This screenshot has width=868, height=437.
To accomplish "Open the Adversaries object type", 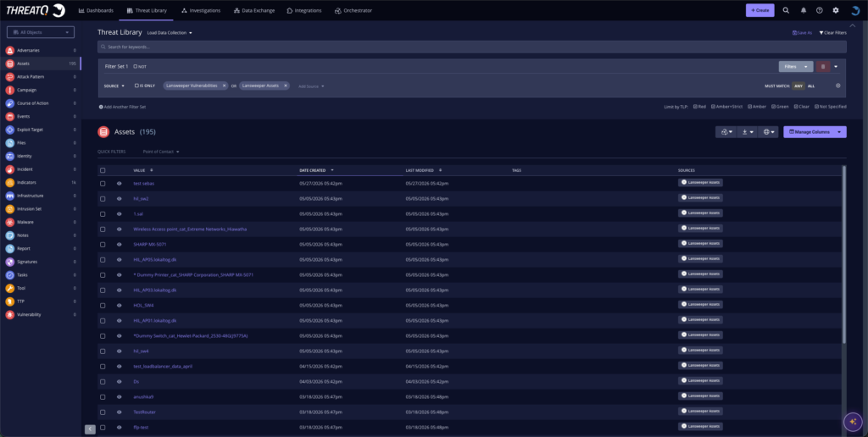I will [x=28, y=50].
